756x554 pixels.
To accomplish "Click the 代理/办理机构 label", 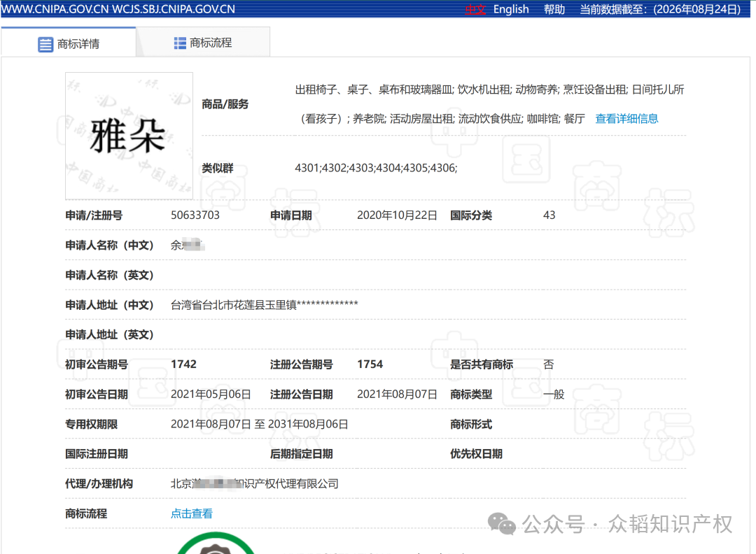I will tap(99, 483).
